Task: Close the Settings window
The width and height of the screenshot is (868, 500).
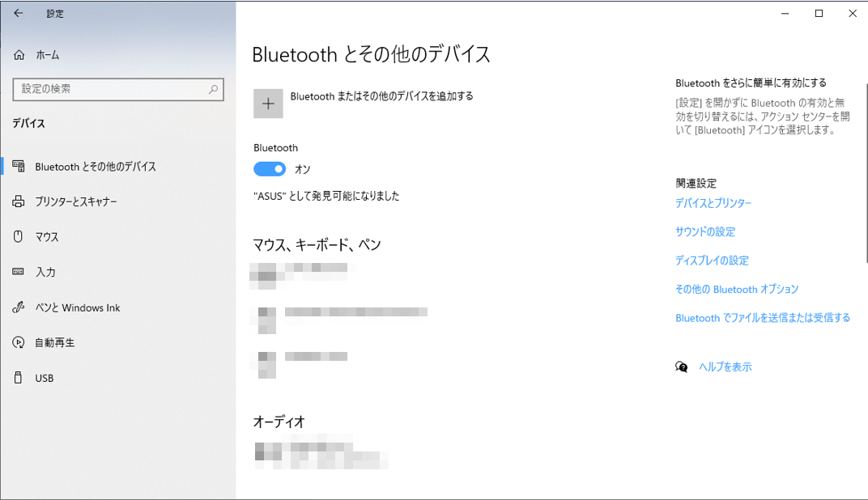Action: pos(853,13)
